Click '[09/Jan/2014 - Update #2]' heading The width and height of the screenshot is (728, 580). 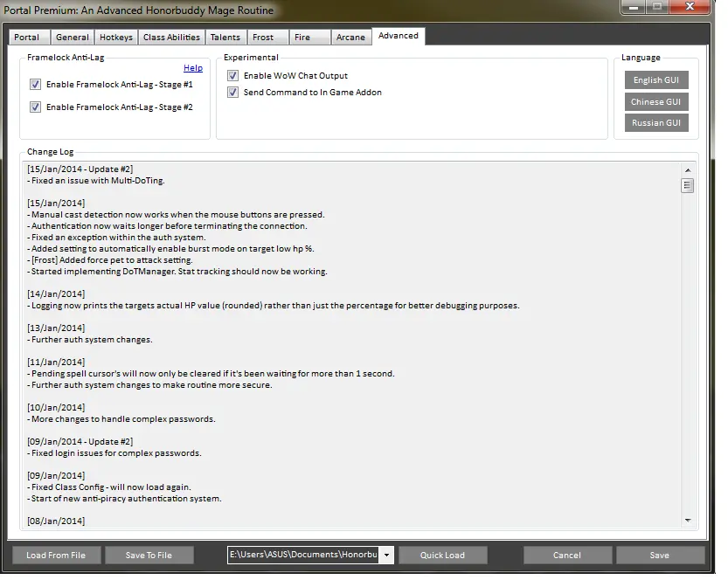pyautogui.click(x=80, y=442)
